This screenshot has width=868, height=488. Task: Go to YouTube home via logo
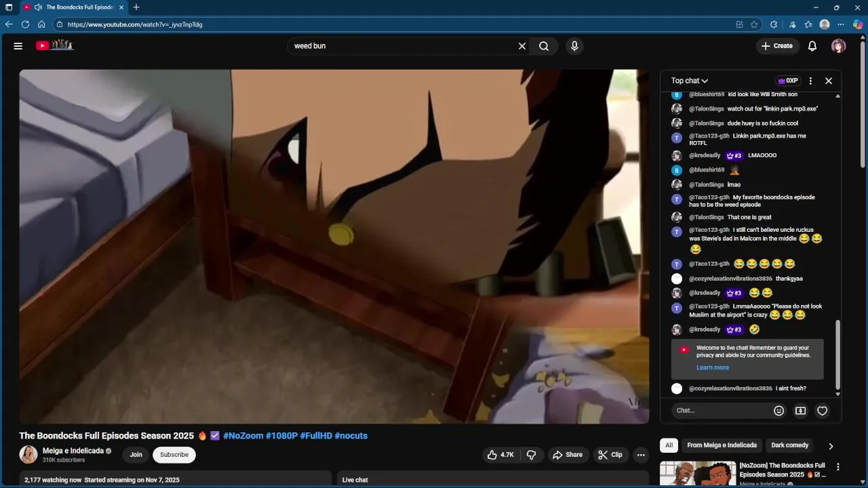click(x=54, y=45)
